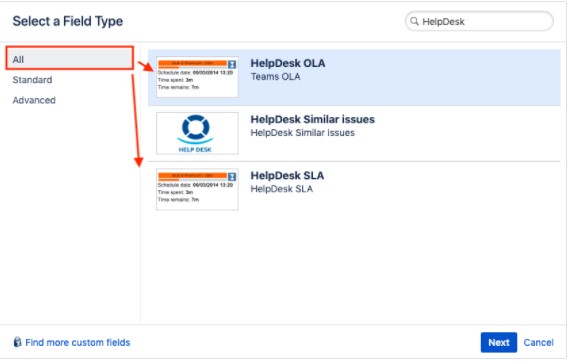
Task: Switch to the Advanced category
Action: coord(34,100)
